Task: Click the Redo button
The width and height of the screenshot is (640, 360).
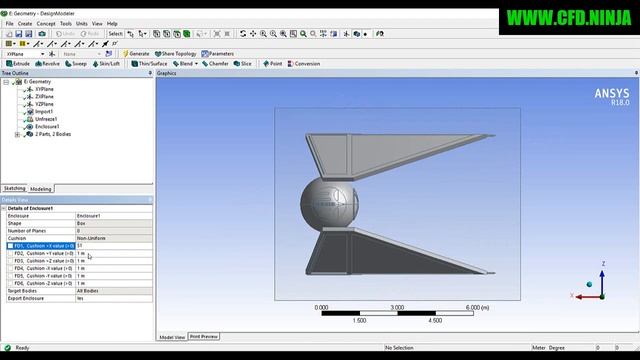Action: click(x=90, y=34)
